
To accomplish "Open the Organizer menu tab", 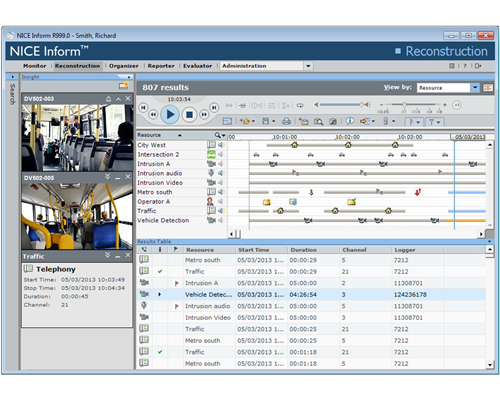I will (x=123, y=66).
